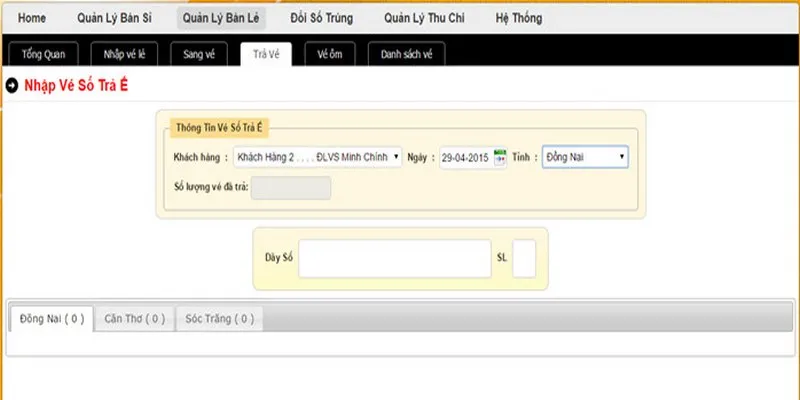The height and width of the screenshot is (400, 800).
Task: Switch to the Tổng Quan tab
Action: click(43, 54)
